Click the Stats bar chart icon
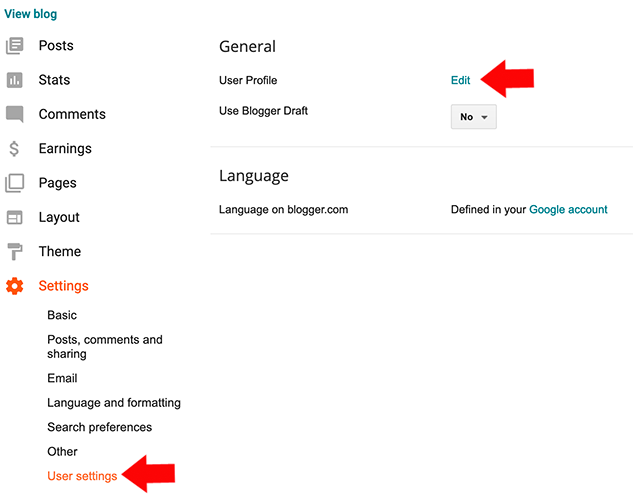Screen dimensions: 633x496 click(14, 80)
